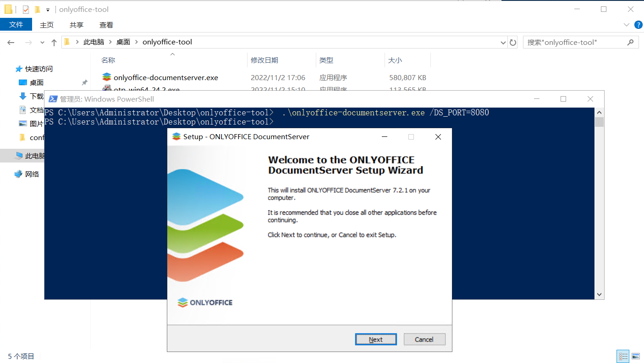The height and width of the screenshot is (363, 644).
Task: Click 桌面 in the address breadcrumb
Action: tap(123, 42)
